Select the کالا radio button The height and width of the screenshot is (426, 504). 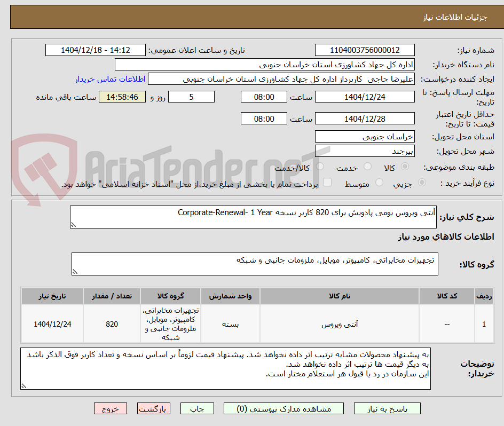[x=405, y=167]
